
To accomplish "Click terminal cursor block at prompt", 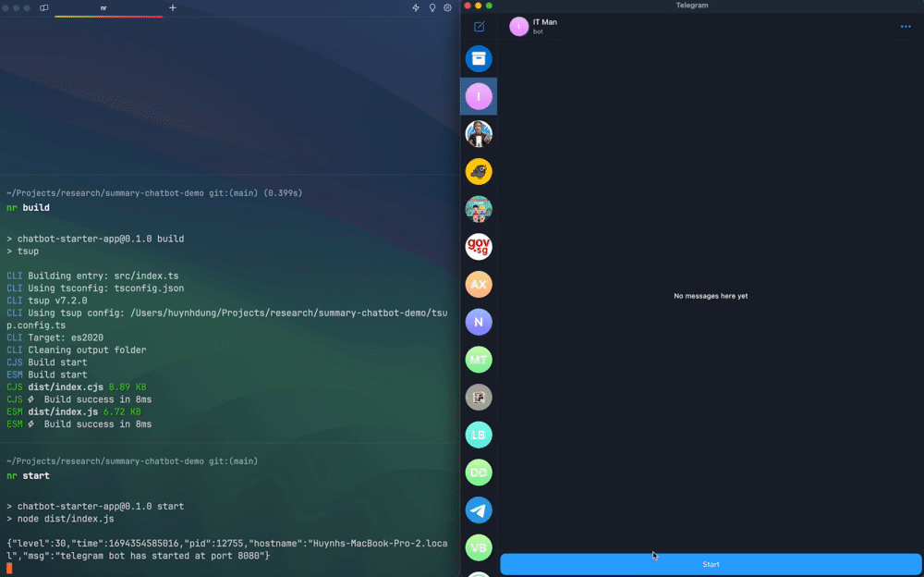I will tap(9, 568).
